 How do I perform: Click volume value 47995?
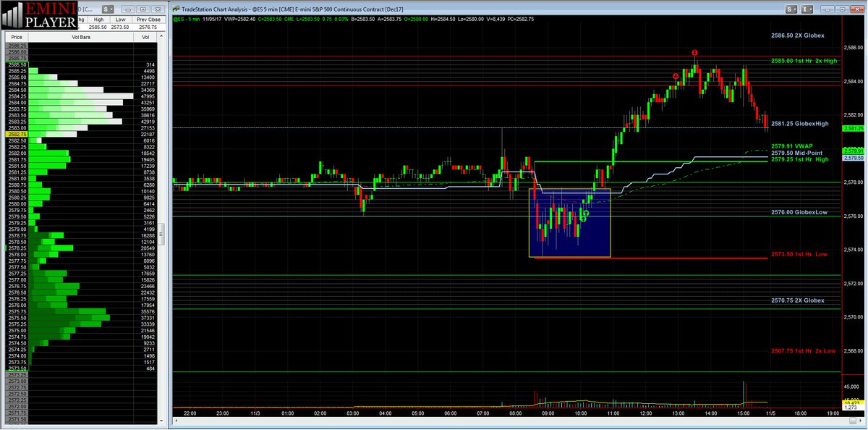tap(149, 96)
